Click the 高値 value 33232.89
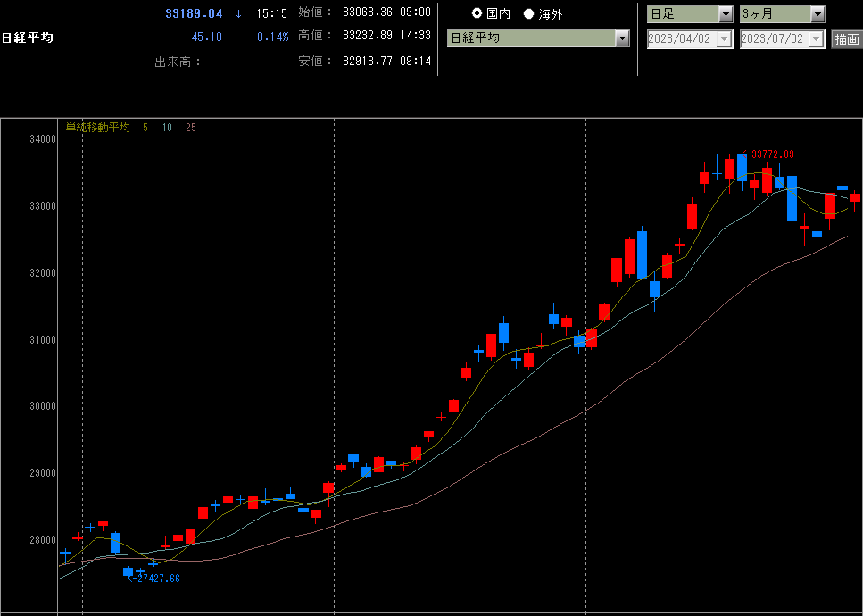Image resolution: width=863 pixels, height=616 pixels. [368, 35]
